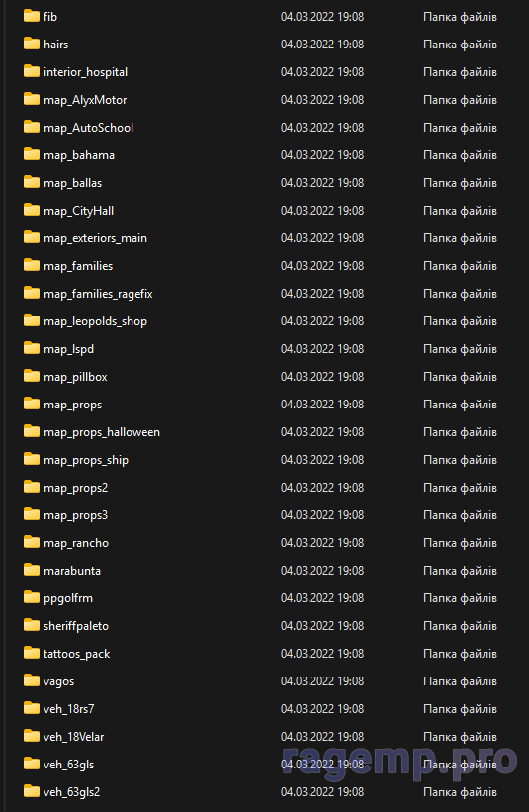Screen dimensions: 529x812
Task: Select the map_CityHall folder icon
Action: 32,211
